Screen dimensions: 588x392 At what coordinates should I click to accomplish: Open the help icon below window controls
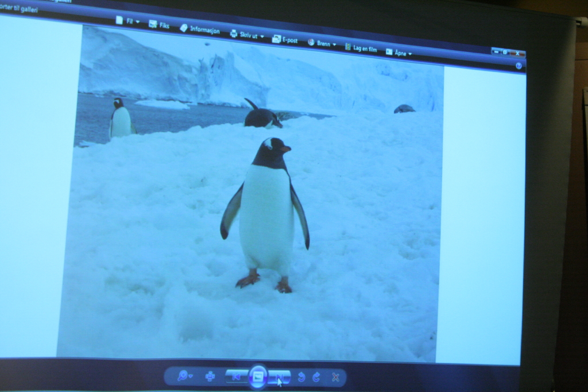point(519,66)
